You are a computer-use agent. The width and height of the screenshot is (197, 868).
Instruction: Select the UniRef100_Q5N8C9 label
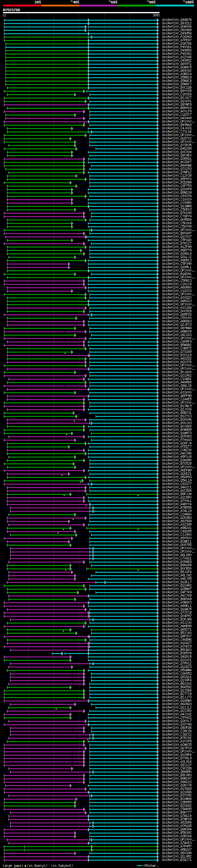177,78
